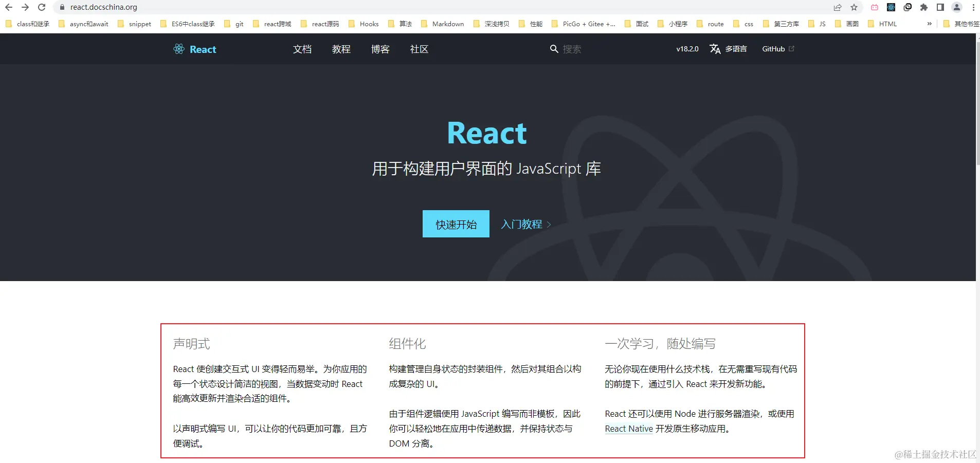Open the 面试 bookmark folder
Viewport: 980px width, 463px height.
coord(637,24)
